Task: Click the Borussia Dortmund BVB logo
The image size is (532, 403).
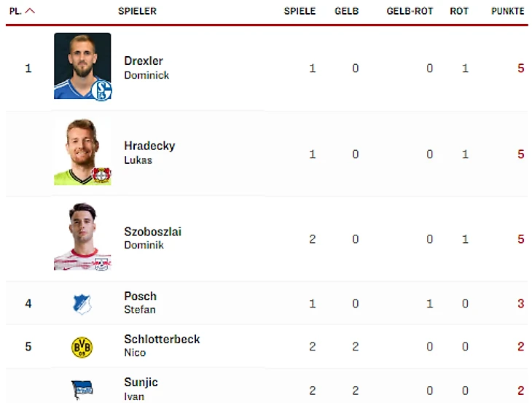Action: pyautogui.click(x=82, y=347)
